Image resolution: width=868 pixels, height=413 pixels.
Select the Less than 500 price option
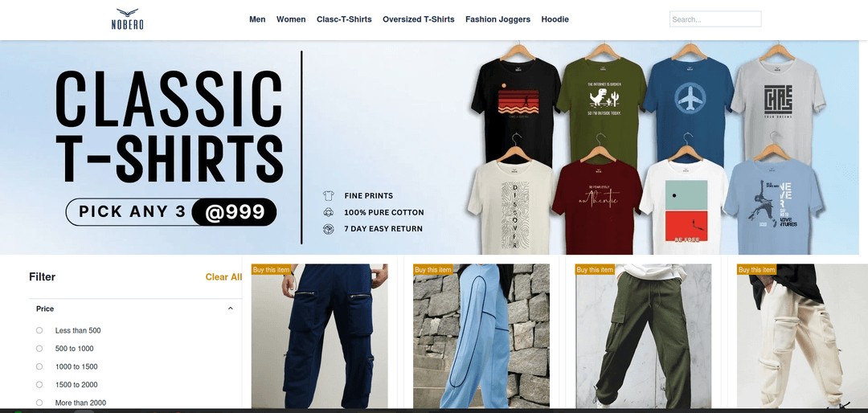39,330
